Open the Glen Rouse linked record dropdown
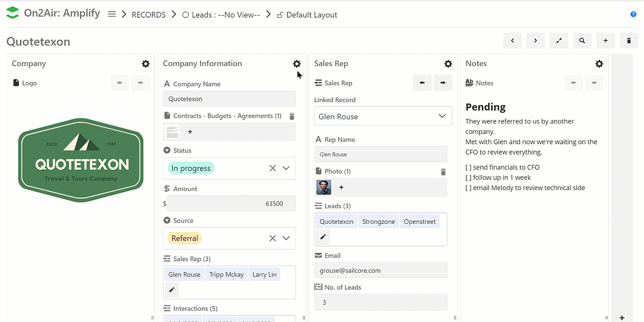This screenshot has height=322, width=644. pos(383,116)
